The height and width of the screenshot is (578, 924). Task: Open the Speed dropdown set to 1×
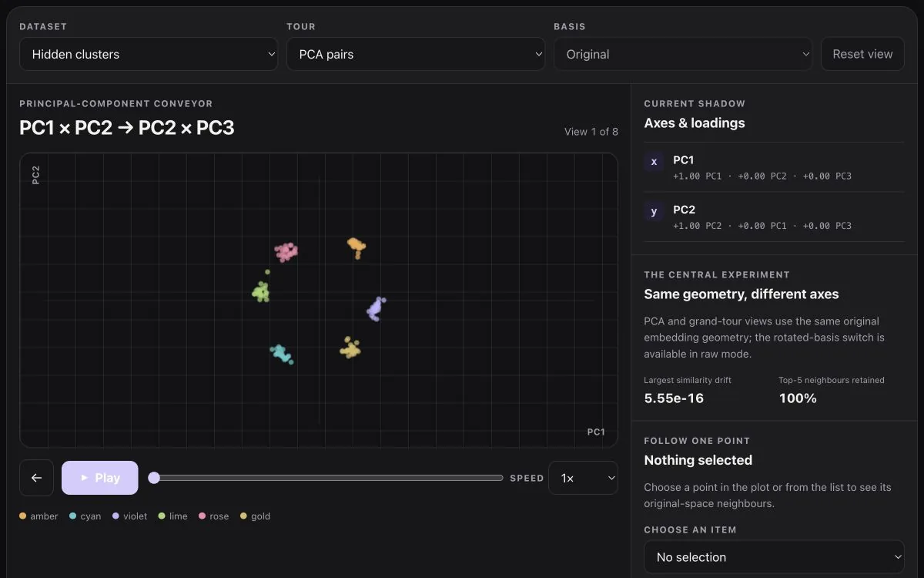tap(583, 478)
